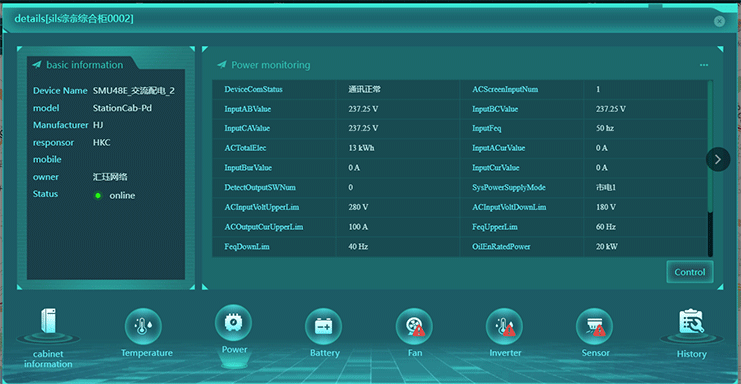741x384 pixels.
Task: Click the Control button
Action: click(690, 272)
